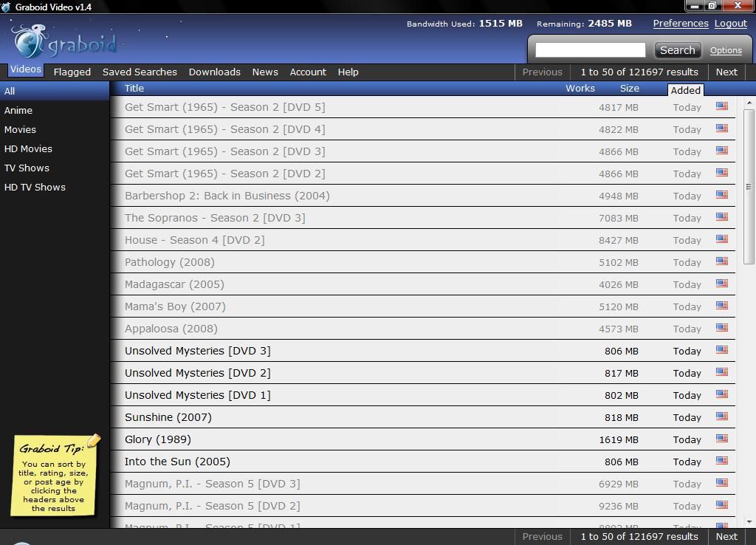The height and width of the screenshot is (545, 756).
Task: Select "Glory (1989)" title
Action: click(158, 439)
